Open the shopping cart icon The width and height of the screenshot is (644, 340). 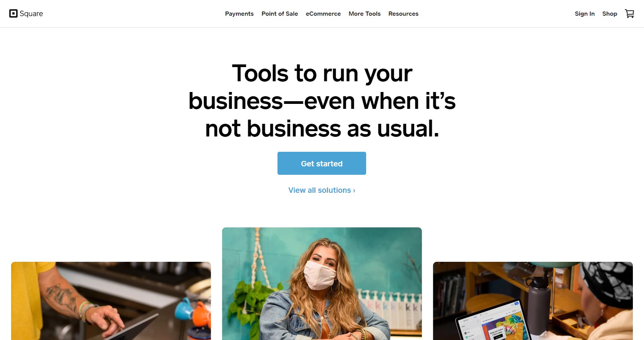click(x=629, y=14)
